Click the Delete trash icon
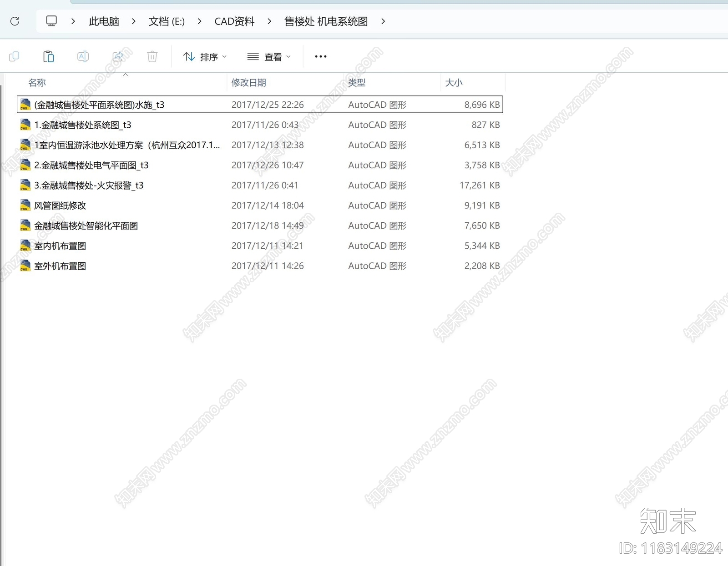 (152, 56)
